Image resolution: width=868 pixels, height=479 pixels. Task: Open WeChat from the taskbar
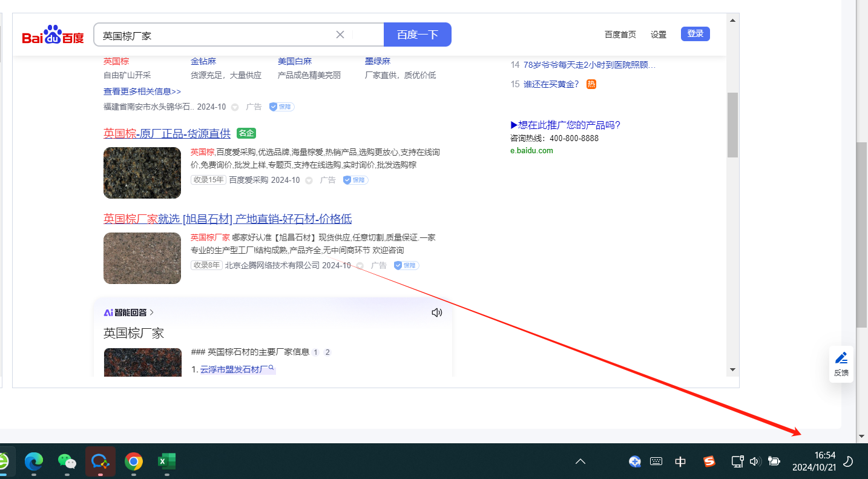click(x=67, y=461)
